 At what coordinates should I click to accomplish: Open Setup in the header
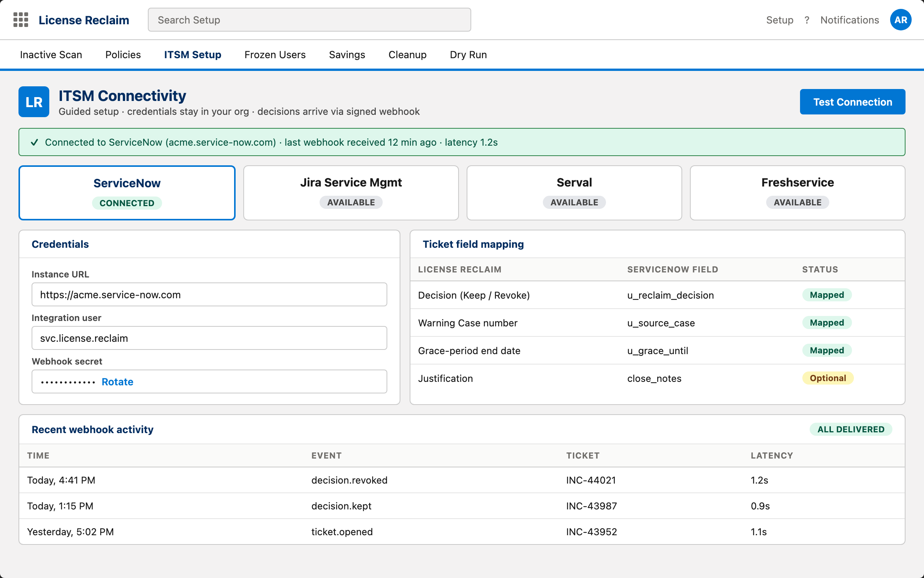click(x=780, y=20)
